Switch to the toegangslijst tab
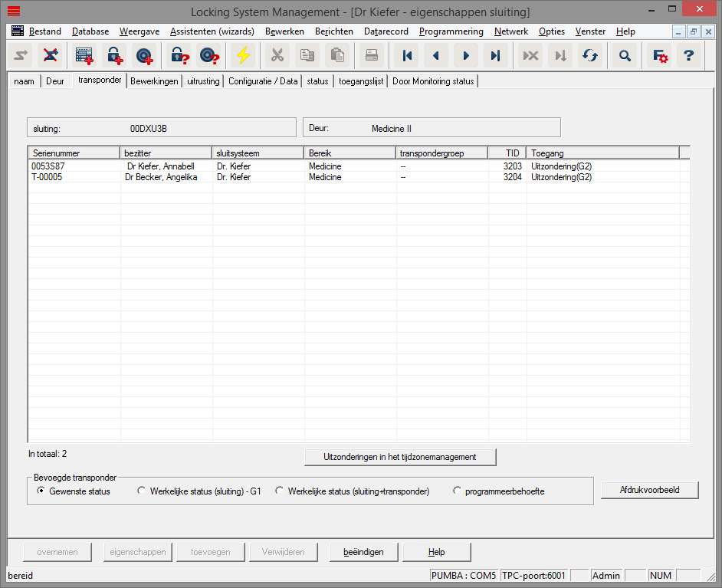Image resolution: width=722 pixels, height=588 pixels. [x=360, y=81]
